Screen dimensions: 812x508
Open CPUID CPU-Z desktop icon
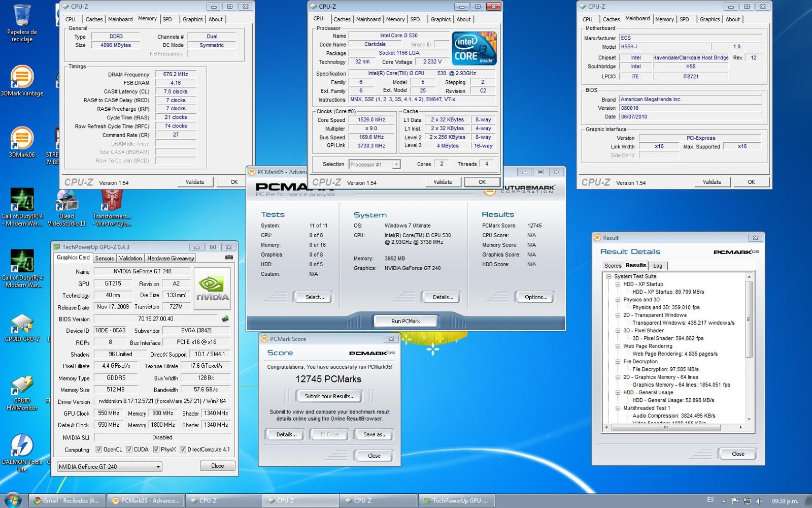[22, 328]
